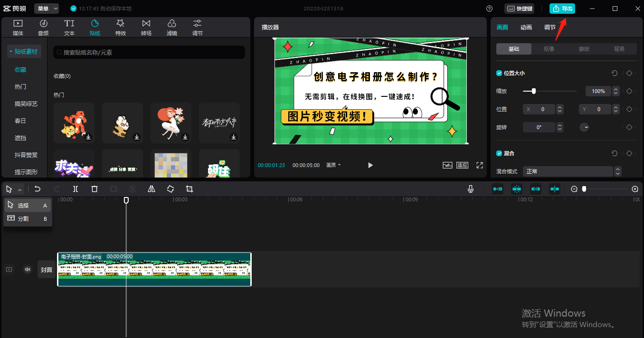
Task: Open the 动画 tab in properties panel
Action: tap(526, 28)
